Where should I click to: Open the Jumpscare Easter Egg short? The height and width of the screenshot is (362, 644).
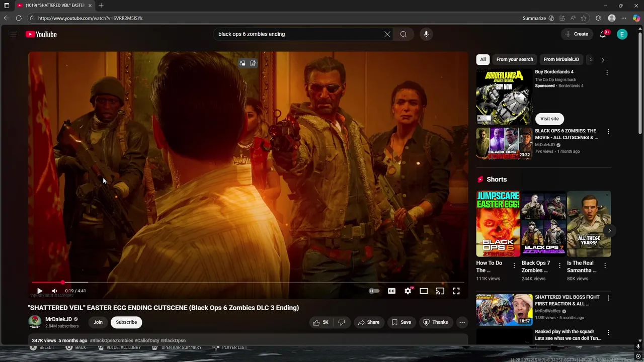[x=498, y=224]
